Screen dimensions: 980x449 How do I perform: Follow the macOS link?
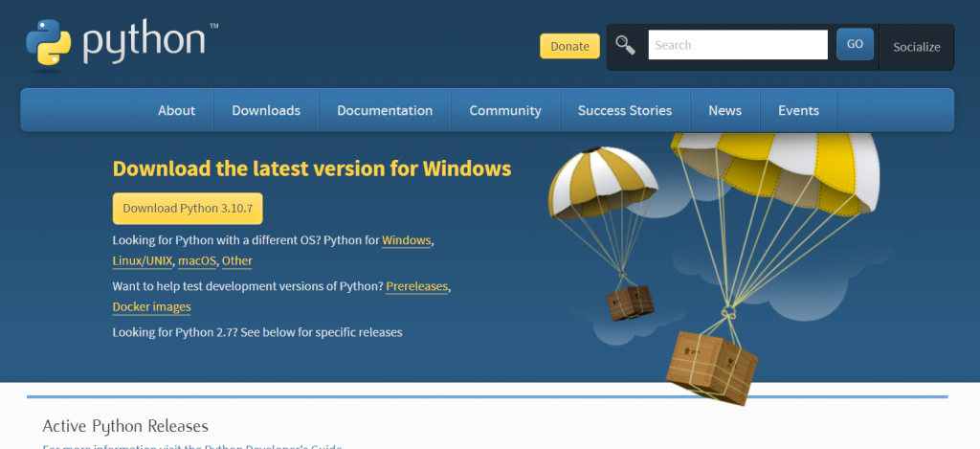(197, 261)
